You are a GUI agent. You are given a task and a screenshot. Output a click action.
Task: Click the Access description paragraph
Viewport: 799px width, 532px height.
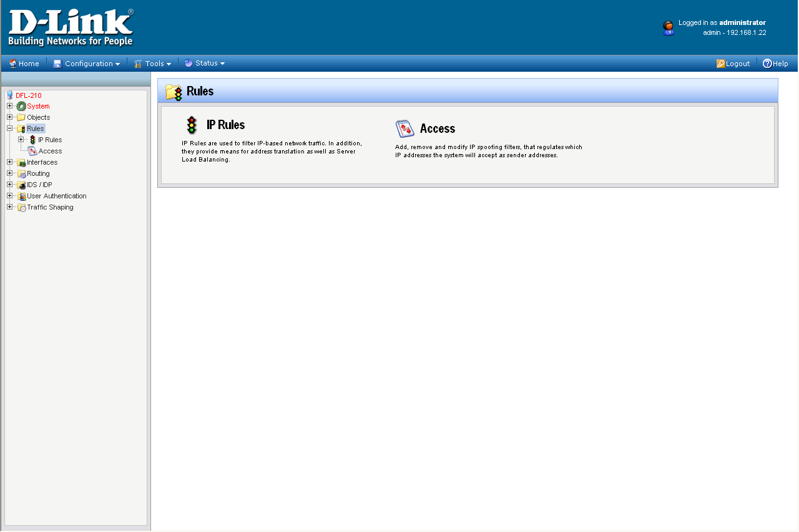pyautogui.click(x=489, y=152)
